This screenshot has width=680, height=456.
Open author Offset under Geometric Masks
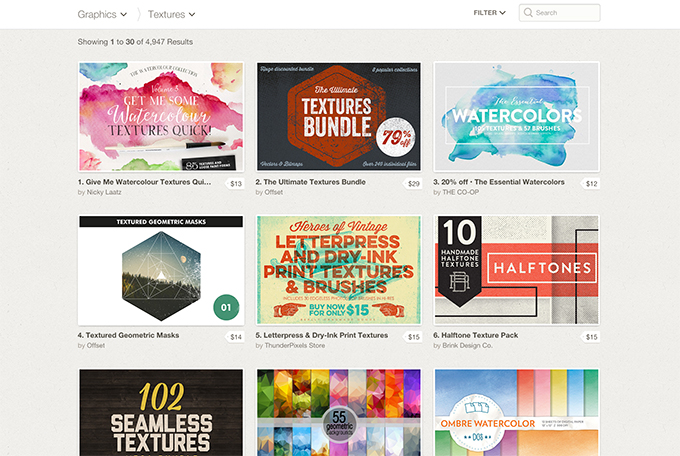point(95,345)
